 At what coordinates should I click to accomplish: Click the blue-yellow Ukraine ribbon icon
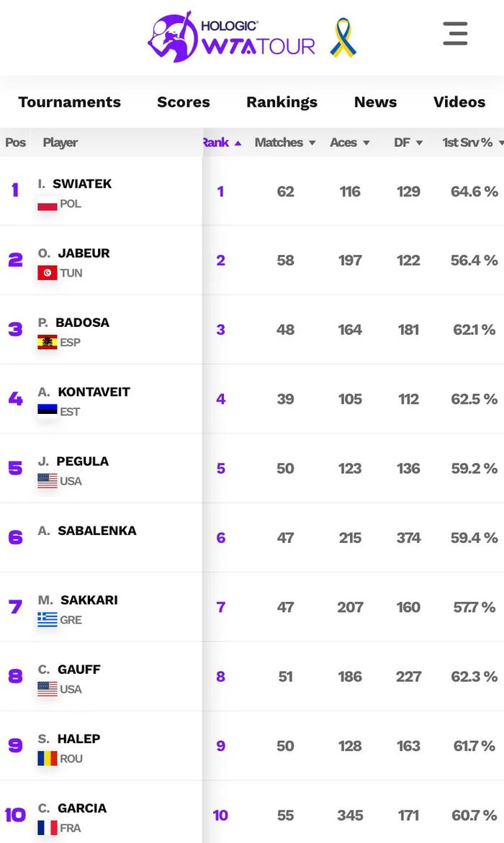[x=343, y=37]
